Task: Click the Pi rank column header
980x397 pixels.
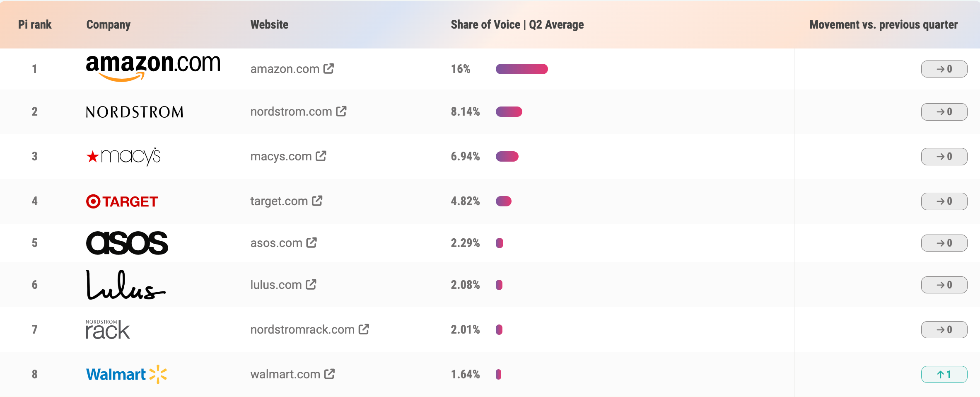Action: [x=35, y=24]
